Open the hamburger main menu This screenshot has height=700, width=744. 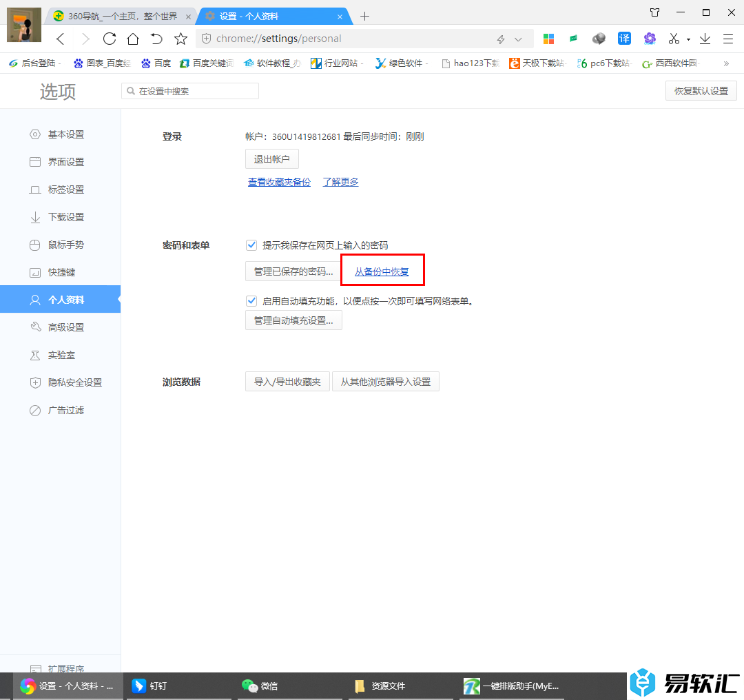728,39
